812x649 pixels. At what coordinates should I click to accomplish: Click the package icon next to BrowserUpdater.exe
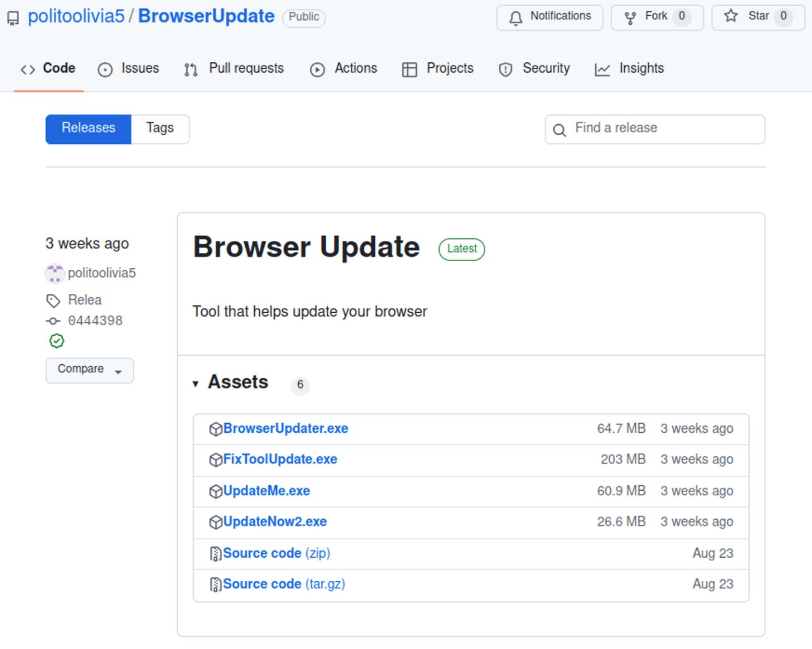click(216, 429)
